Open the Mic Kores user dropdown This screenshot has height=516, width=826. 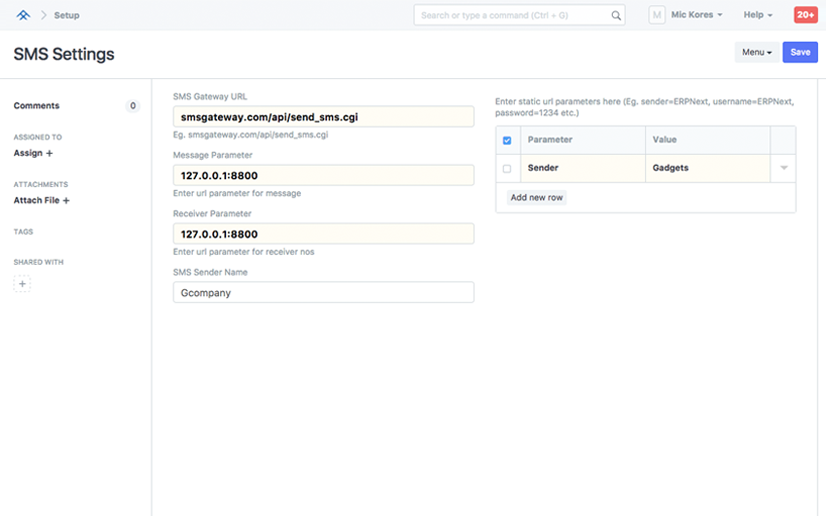click(697, 15)
